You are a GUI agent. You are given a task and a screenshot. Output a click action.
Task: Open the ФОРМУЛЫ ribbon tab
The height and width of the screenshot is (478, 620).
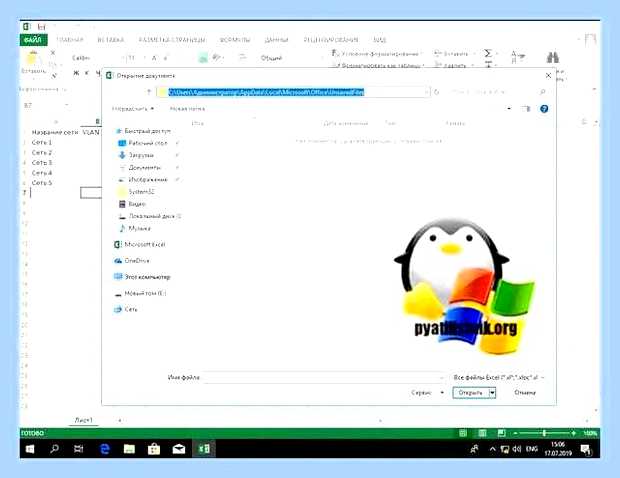pyautogui.click(x=235, y=40)
